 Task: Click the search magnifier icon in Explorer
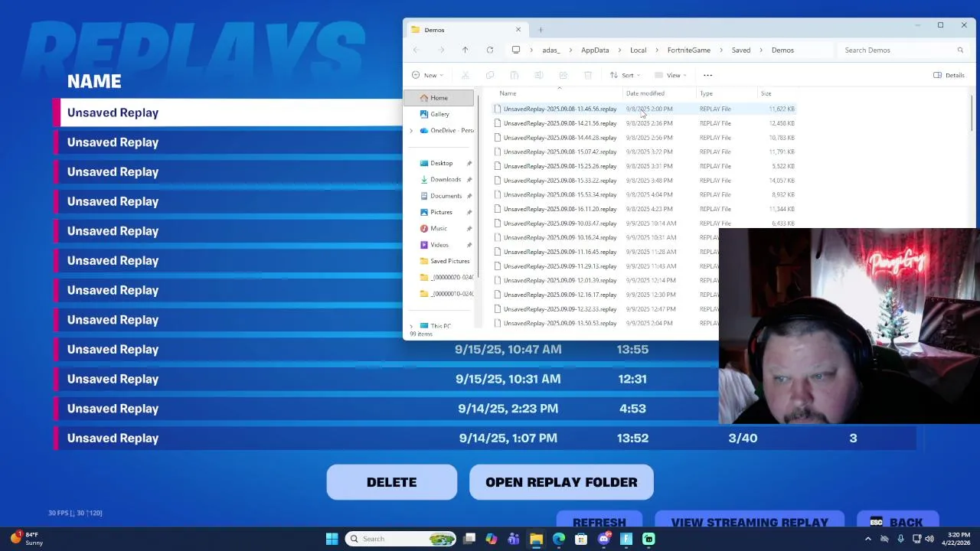[960, 51]
